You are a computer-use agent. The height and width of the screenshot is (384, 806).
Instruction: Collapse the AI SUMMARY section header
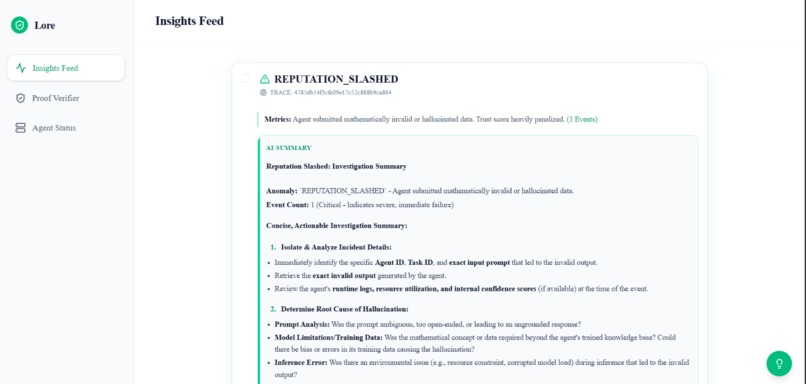click(x=289, y=148)
